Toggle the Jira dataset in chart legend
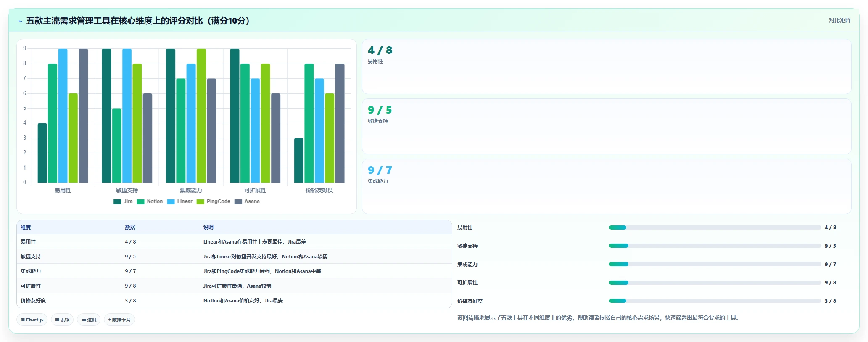The width and height of the screenshot is (868, 342). point(123,201)
